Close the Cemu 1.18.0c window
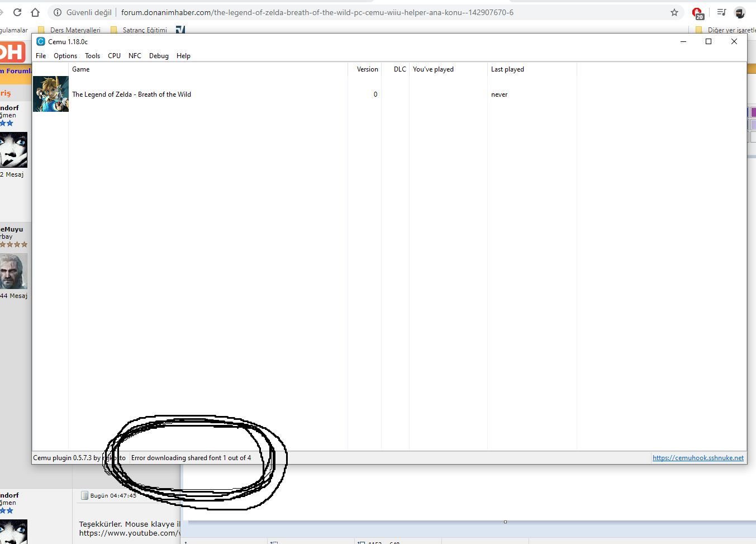The width and height of the screenshot is (756, 544). (734, 41)
